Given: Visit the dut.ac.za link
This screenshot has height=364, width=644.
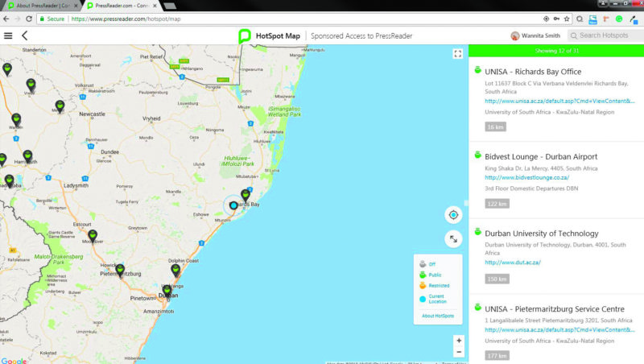Looking at the screenshot, I should click(512, 262).
